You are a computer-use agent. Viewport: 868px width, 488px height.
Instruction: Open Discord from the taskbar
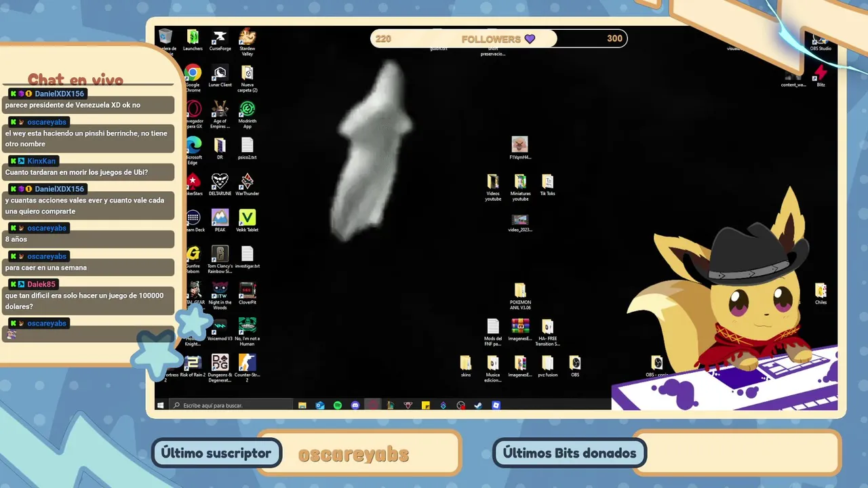pos(355,405)
